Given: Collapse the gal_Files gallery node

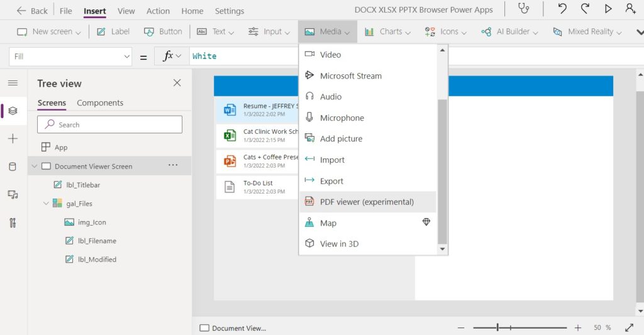Looking at the screenshot, I should pos(46,204).
